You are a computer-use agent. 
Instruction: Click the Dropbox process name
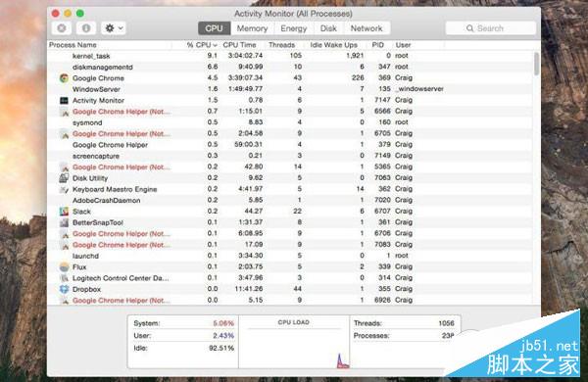tap(86, 289)
